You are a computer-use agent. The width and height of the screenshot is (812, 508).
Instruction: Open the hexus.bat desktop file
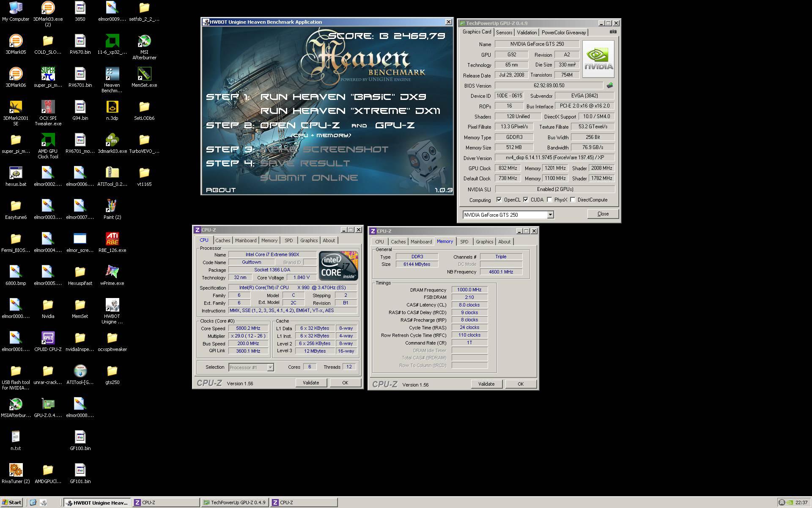point(16,176)
